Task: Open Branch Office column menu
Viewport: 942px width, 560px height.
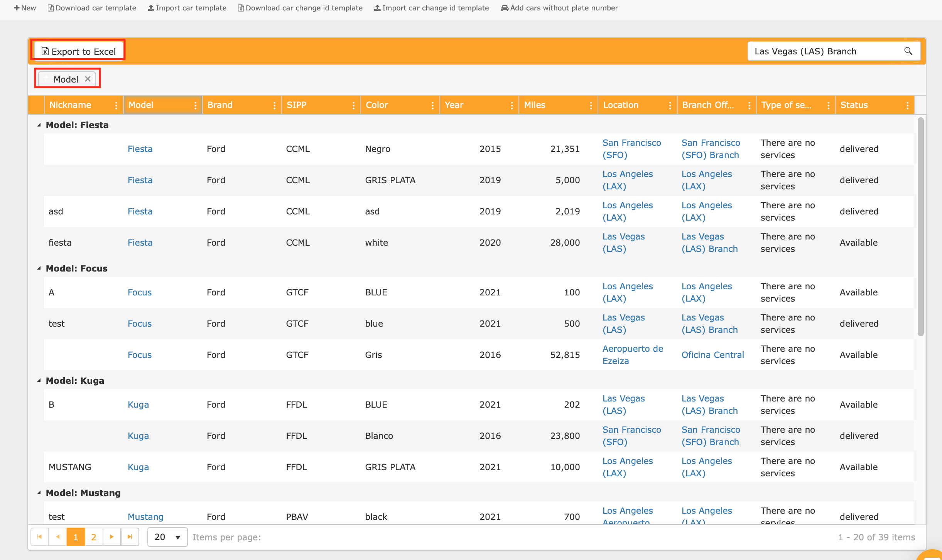Action: coord(749,105)
